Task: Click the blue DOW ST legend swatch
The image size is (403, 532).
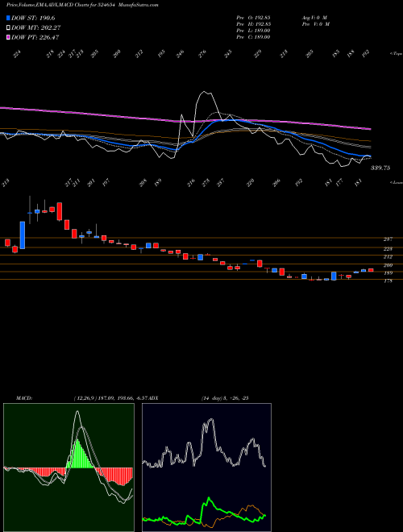Action: coord(8,18)
